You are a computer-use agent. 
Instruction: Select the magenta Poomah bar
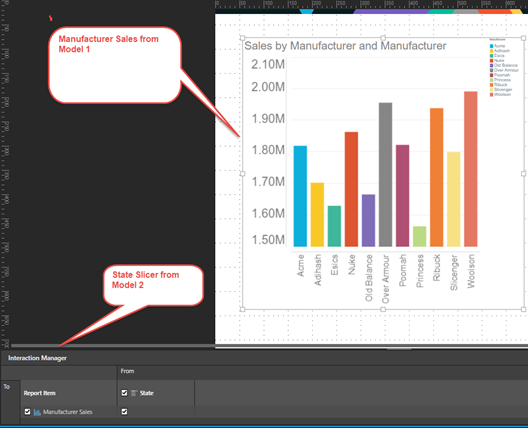(402, 196)
